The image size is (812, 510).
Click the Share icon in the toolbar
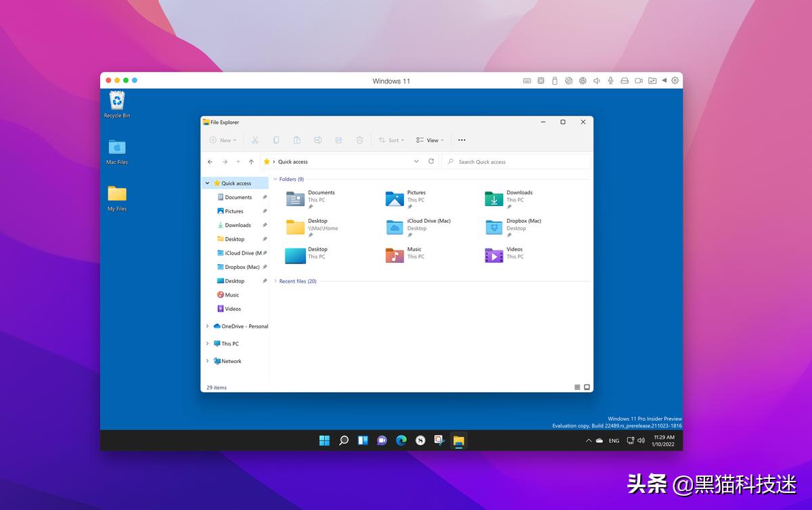tap(338, 140)
